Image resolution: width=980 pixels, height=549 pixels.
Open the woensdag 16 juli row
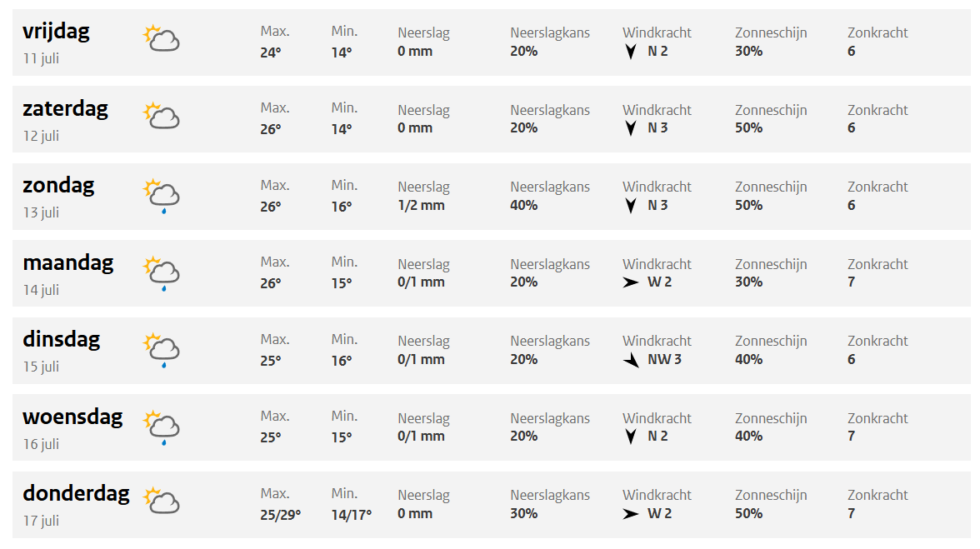tap(72, 417)
